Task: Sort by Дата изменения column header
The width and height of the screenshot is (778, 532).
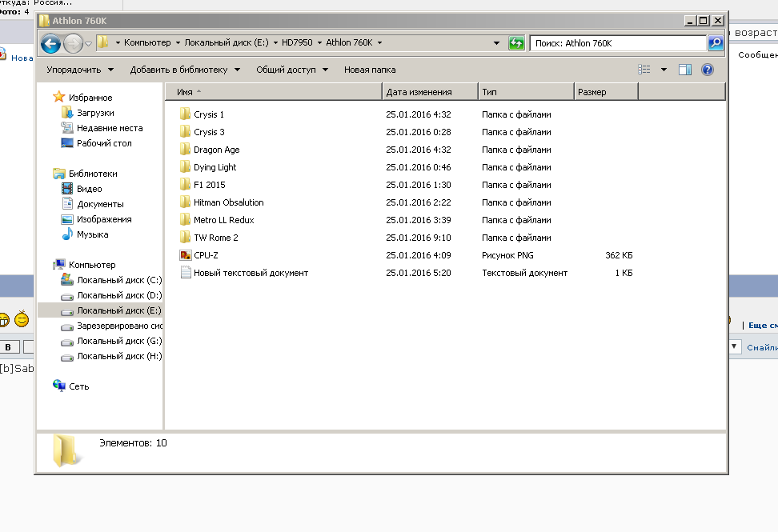Action: pyautogui.click(x=430, y=92)
